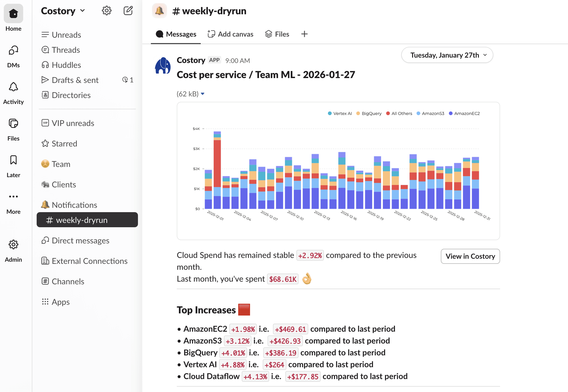Viewport: 568px width, 392px height.
Task: Open the Tuesday, January 27th date dropdown
Action: click(447, 55)
